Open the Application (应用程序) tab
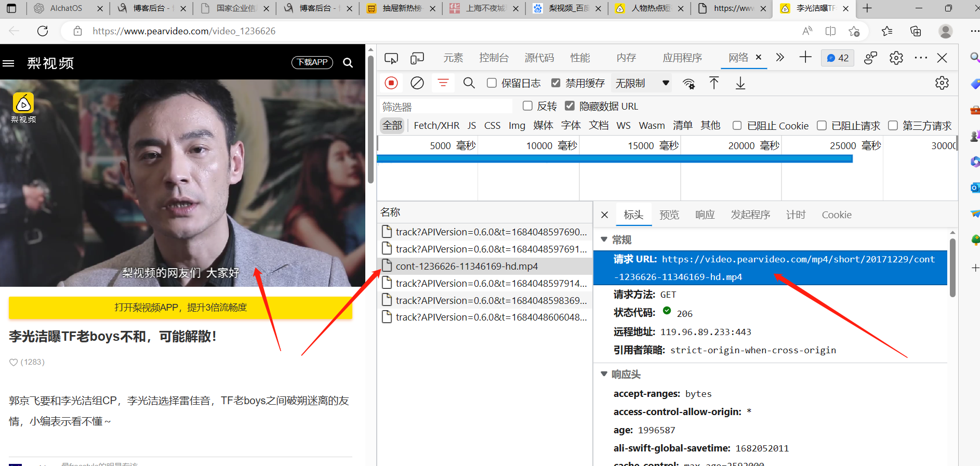Image resolution: width=980 pixels, height=466 pixels. [x=682, y=58]
